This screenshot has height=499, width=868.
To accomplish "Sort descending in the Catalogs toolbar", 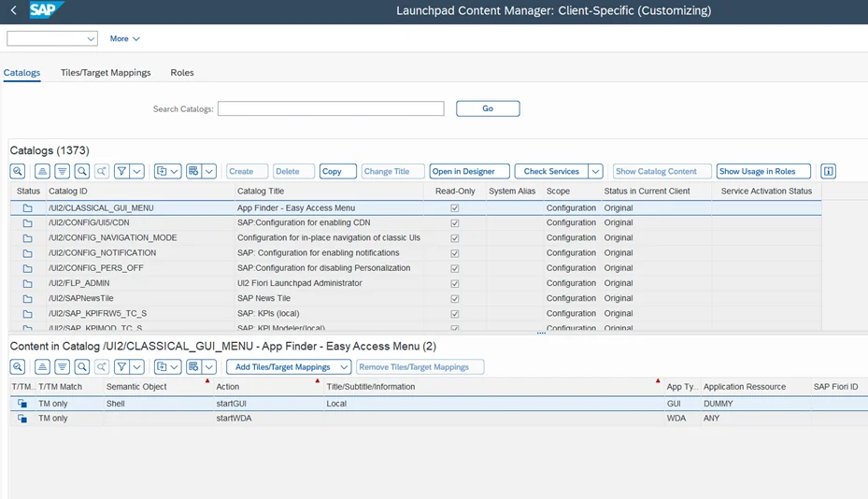I will pos(63,171).
